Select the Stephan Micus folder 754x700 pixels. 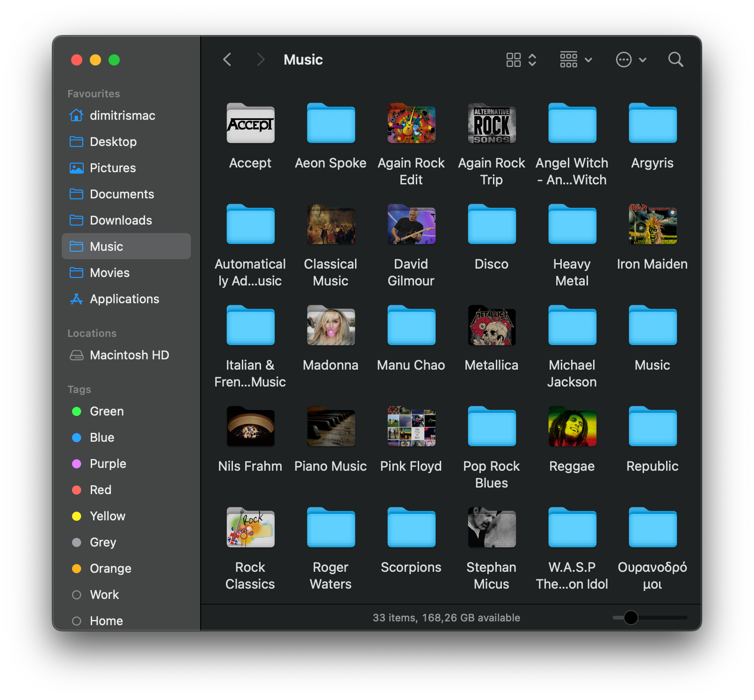tap(492, 527)
